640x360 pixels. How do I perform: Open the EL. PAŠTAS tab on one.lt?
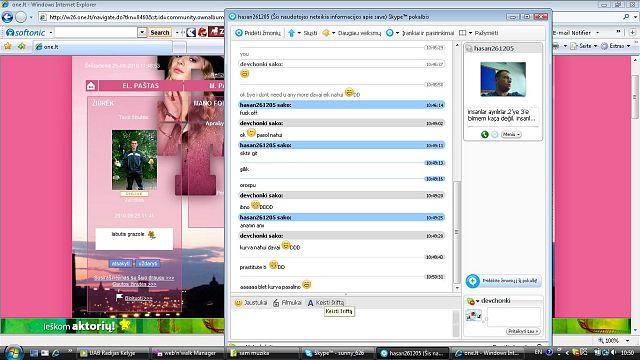coord(140,86)
